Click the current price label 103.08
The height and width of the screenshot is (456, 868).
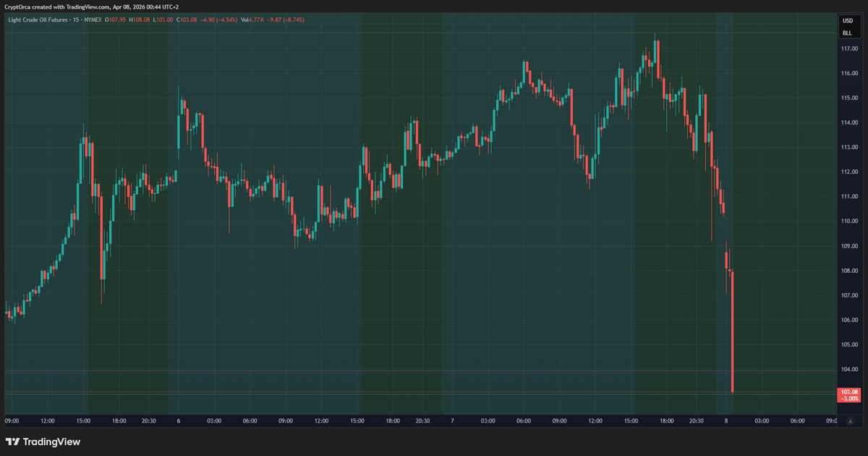848,394
